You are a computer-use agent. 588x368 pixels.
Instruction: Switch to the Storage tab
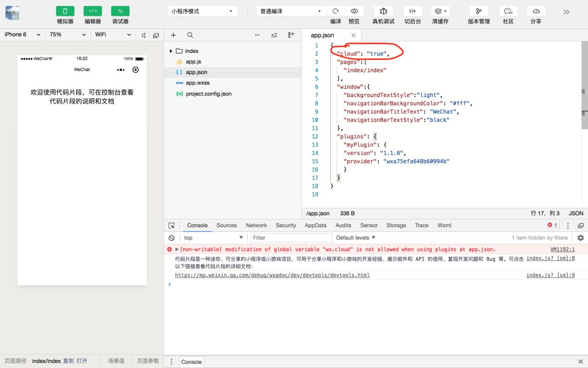coord(396,225)
